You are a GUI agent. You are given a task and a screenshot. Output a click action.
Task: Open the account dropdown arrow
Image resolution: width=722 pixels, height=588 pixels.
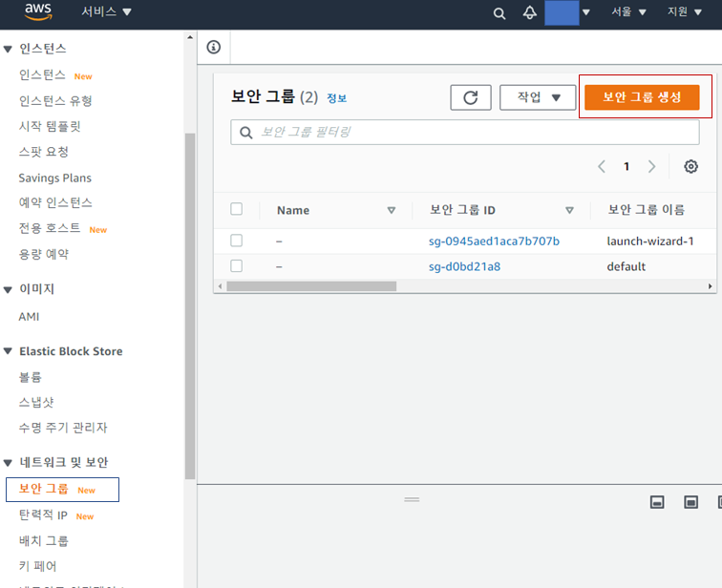point(586,12)
